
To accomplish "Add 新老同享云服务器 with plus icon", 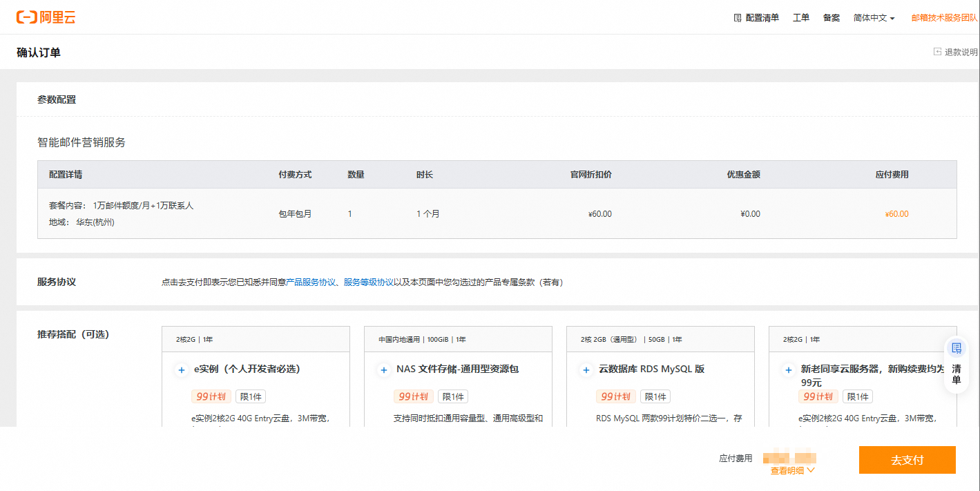I will click(789, 370).
